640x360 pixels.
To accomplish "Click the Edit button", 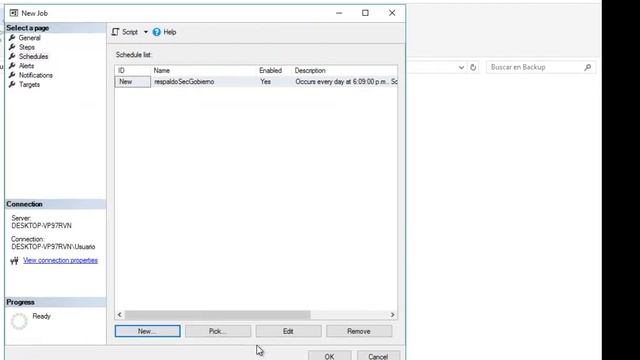I will [x=288, y=331].
